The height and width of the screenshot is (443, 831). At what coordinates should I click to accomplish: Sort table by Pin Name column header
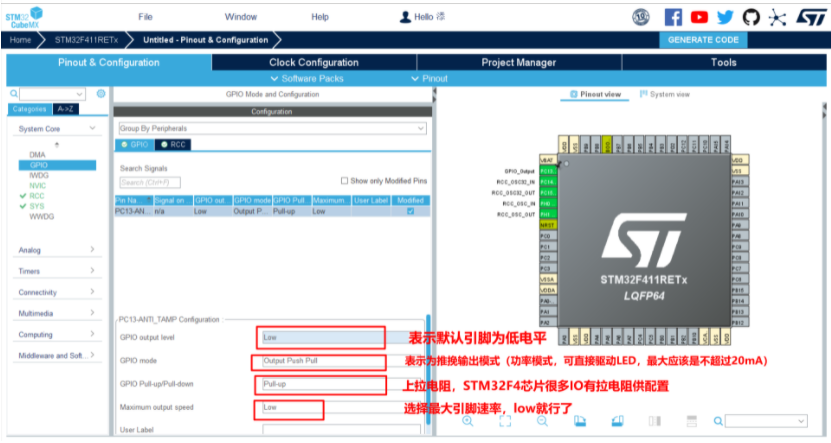(x=134, y=200)
